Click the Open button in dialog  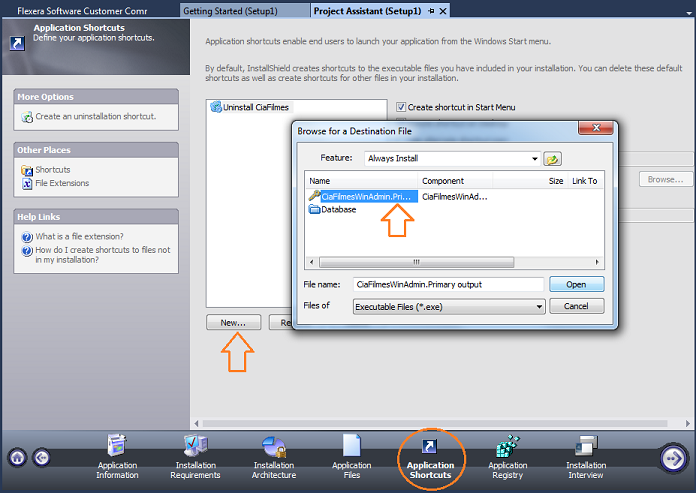click(x=577, y=284)
